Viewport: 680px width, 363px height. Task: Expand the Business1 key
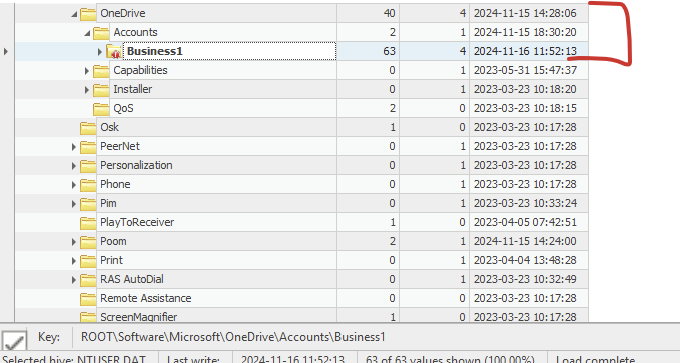pyautogui.click(x=100, y=52)
